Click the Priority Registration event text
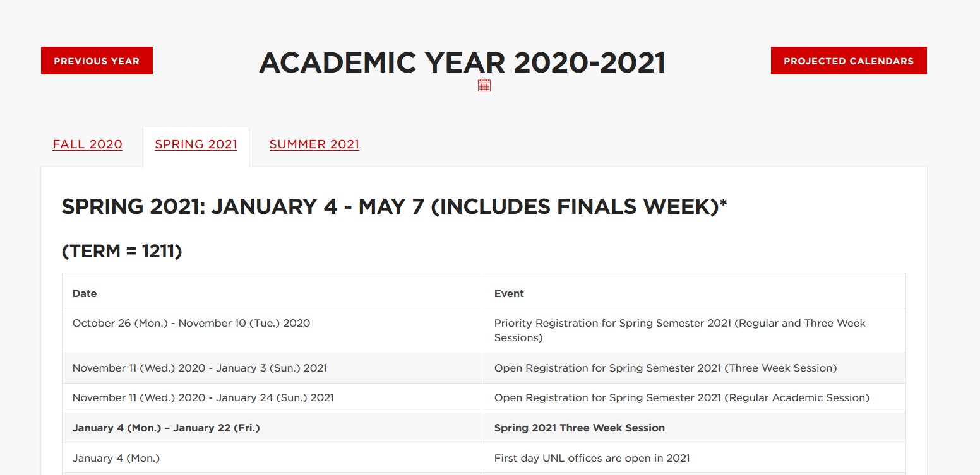Image resolution: width=980 pixels, height=475 pixels. pyautogui.click(x=679, y=330)
